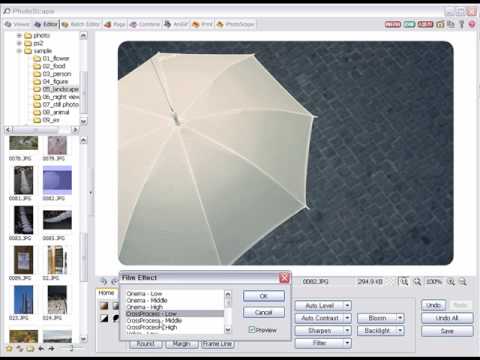Open the PhotoScape main screen tab
Image resolution: width=480 pixels, height=360 pixels.
pyautogui.click(x=235, y=24)
